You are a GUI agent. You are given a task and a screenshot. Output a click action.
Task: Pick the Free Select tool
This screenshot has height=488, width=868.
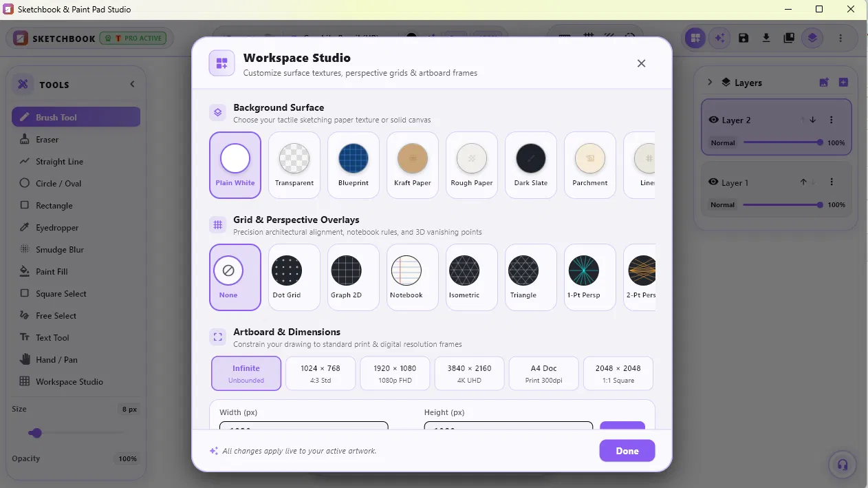click(x=76, y=315)
